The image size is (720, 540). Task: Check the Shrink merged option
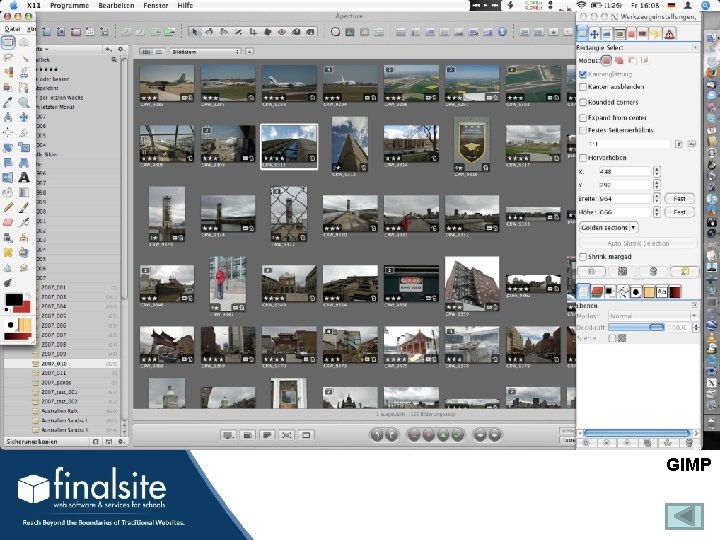tap(583, 256)
